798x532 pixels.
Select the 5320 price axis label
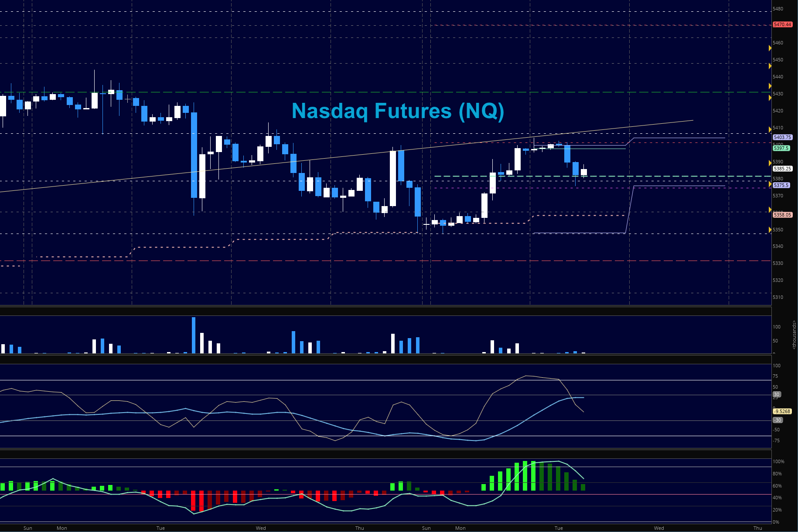778,280
